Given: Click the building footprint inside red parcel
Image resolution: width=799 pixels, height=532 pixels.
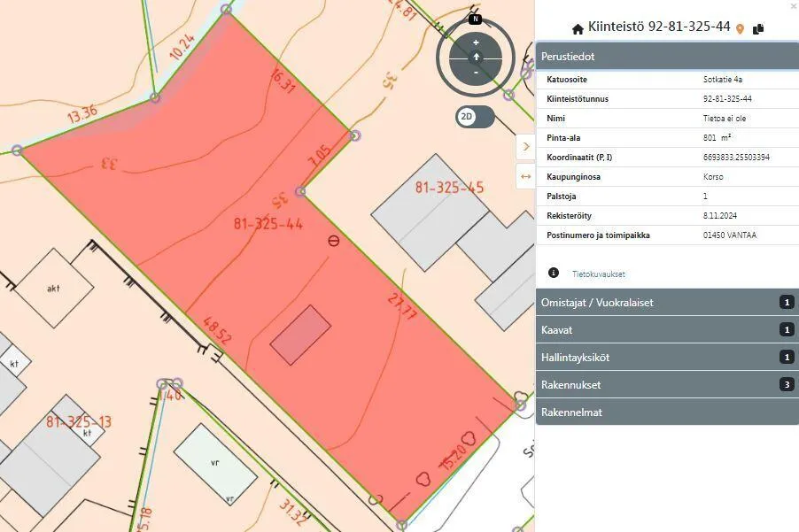Looking at the screenshot, I should click(x=300, y=335).
